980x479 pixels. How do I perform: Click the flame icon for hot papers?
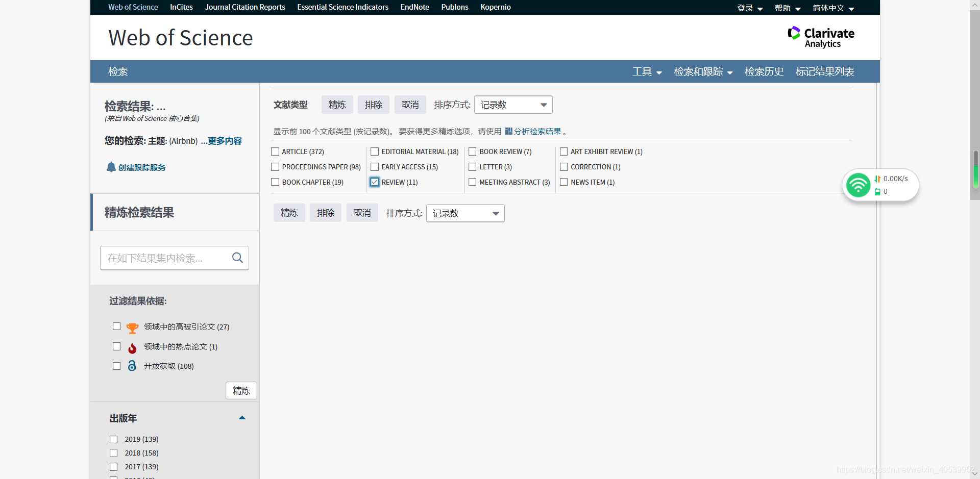(132, 347)
